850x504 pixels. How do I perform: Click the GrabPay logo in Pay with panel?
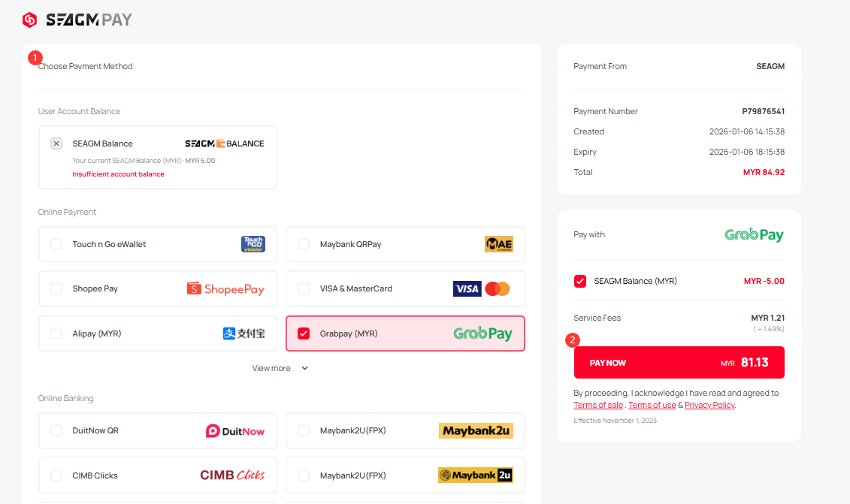pyautogui.click(x=754, y=235)
